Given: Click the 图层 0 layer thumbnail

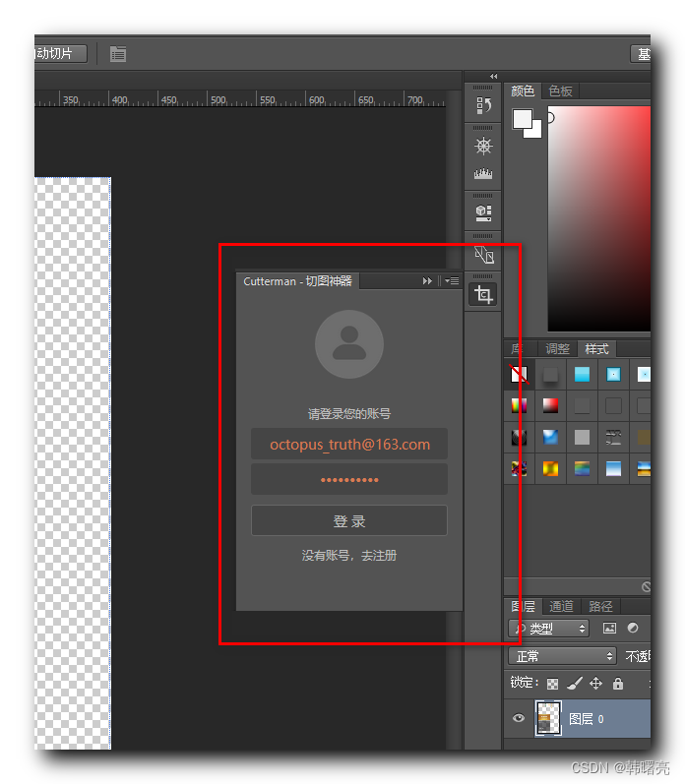Looking at the screenshot, I should (548, 718).
